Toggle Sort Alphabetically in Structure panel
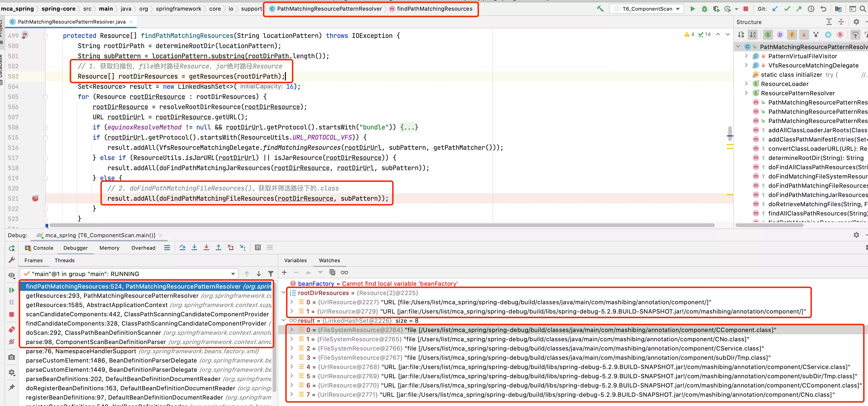The width and height of the screenshot is (868, 406). (x=753, y=34)
